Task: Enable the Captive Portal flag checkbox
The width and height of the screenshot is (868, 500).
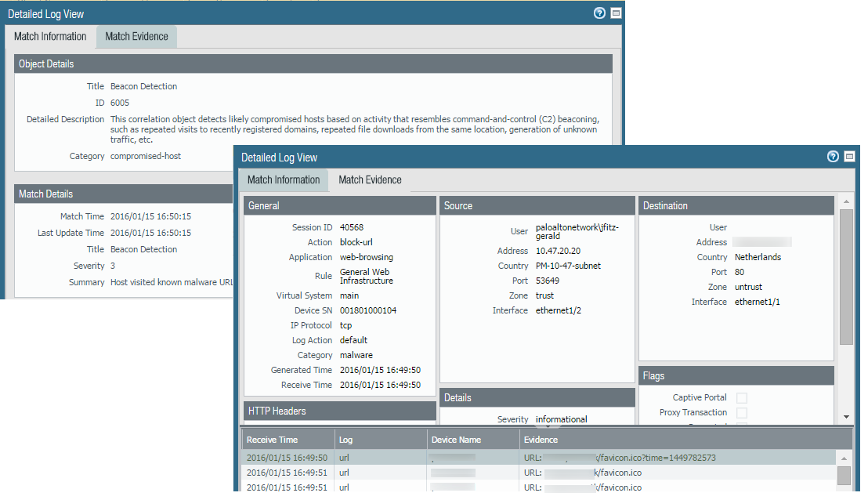Action: point(741,398)
